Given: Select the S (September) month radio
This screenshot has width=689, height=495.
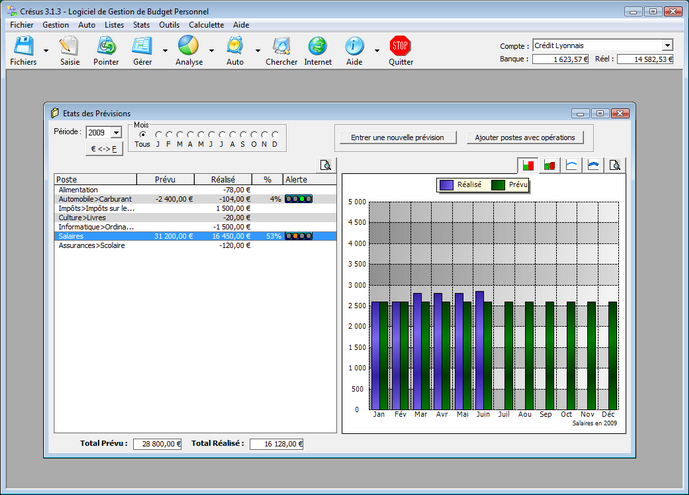Looking at the screenshot, I should [x=243, y=134].
